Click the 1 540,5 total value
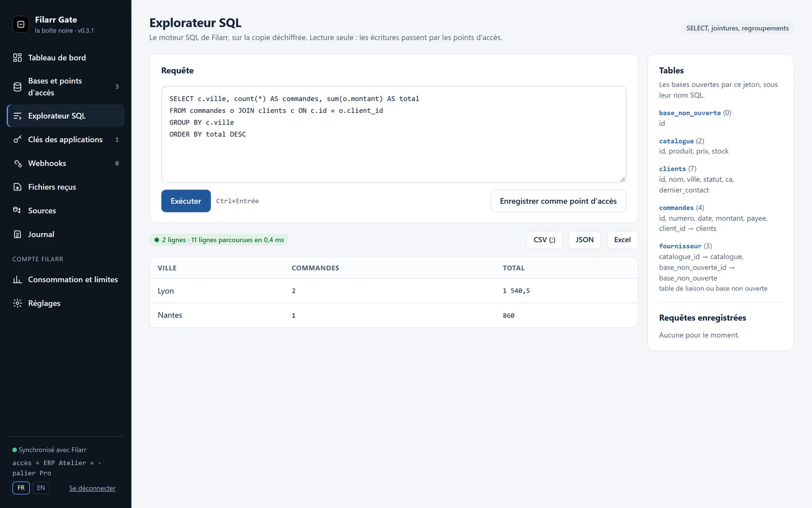Image resolution: width=812 pixels, height=508 pixels. [x=516, y=291]
